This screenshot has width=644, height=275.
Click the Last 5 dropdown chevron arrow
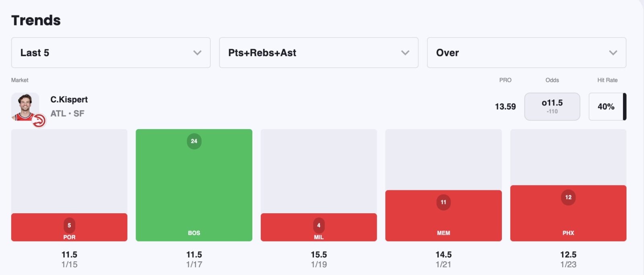197,53
